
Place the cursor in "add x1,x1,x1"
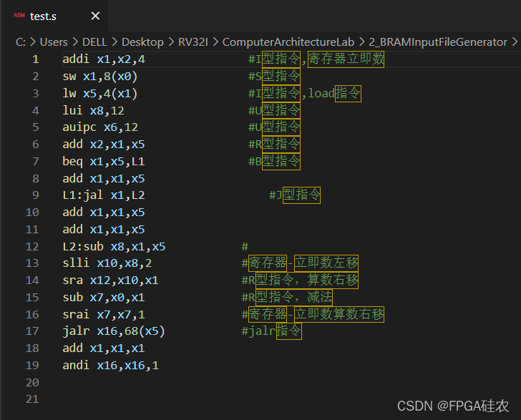tap(104, 348)
